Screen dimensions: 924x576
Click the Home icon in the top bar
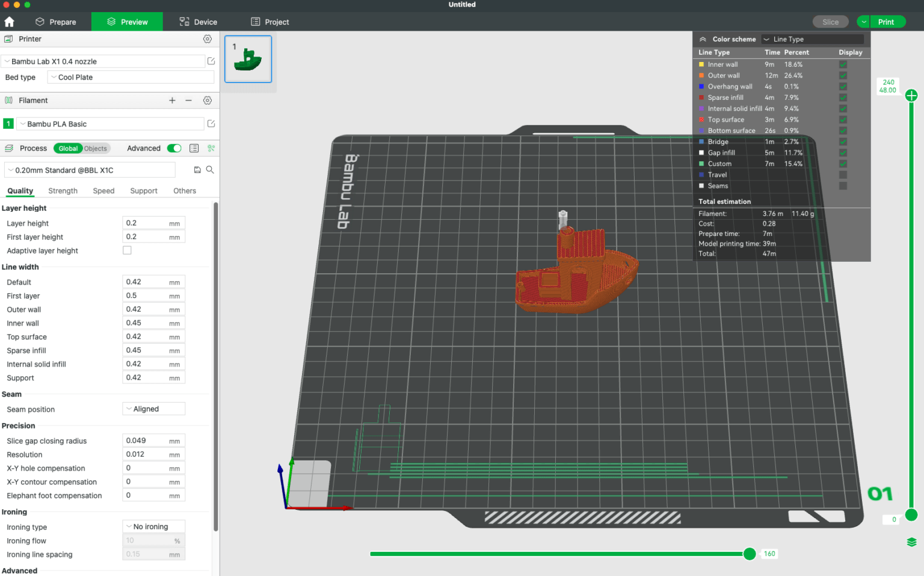(x=9, y=21)
